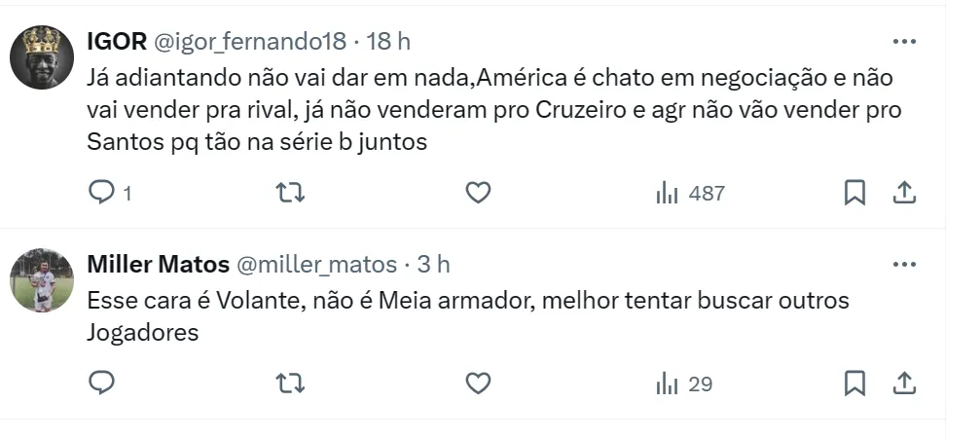The image size is (980, 439).
Task: Share IGOR's tweet
Action: tap(904, 194)
